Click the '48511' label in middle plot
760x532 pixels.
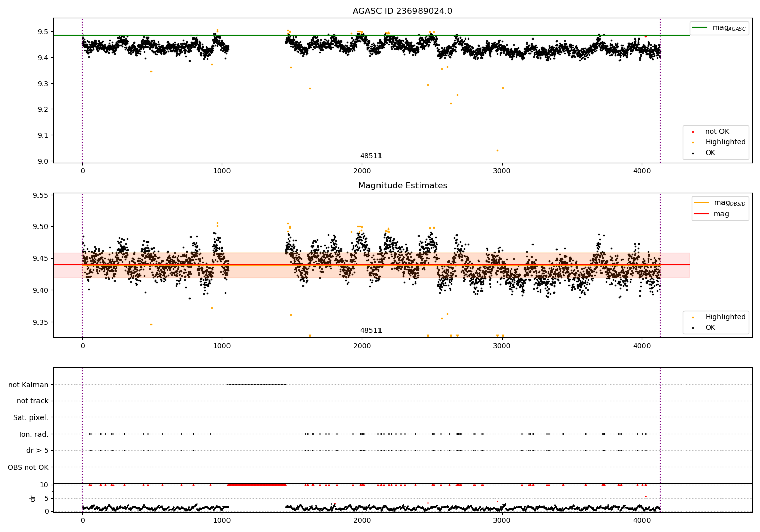(371, 331)
